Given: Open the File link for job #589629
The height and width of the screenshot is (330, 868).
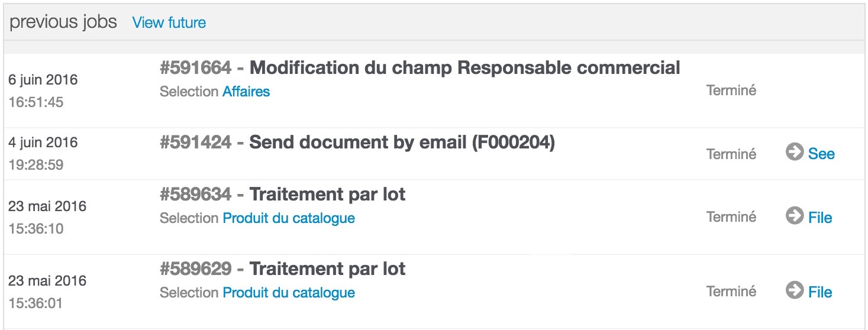Looking at the screenshot, I should click(x=820, y=292).
